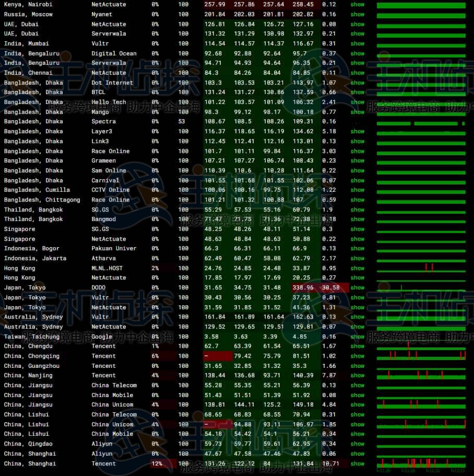
Task: Click 'China, Qingdao' location text
Action: [28, 444]
